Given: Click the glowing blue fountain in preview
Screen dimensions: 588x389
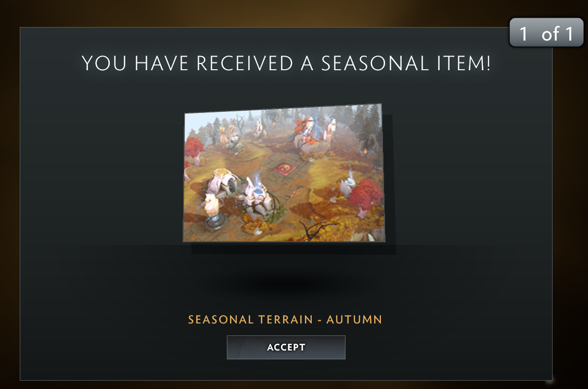Looking at the screenshot, I should (349, 183).
